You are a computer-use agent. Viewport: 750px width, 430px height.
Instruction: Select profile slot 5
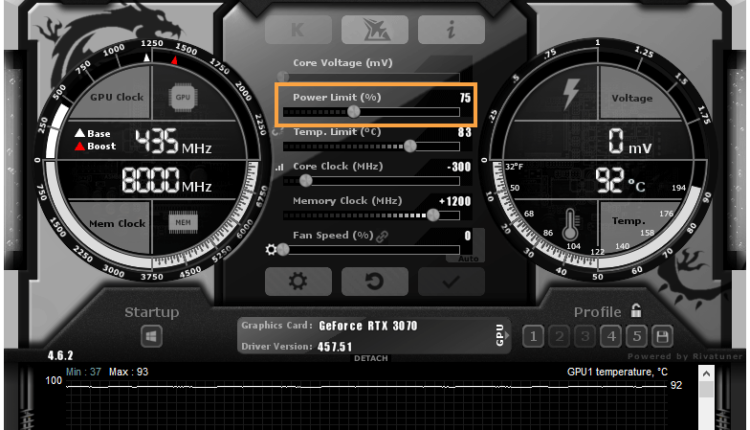(x=636, y=336)
